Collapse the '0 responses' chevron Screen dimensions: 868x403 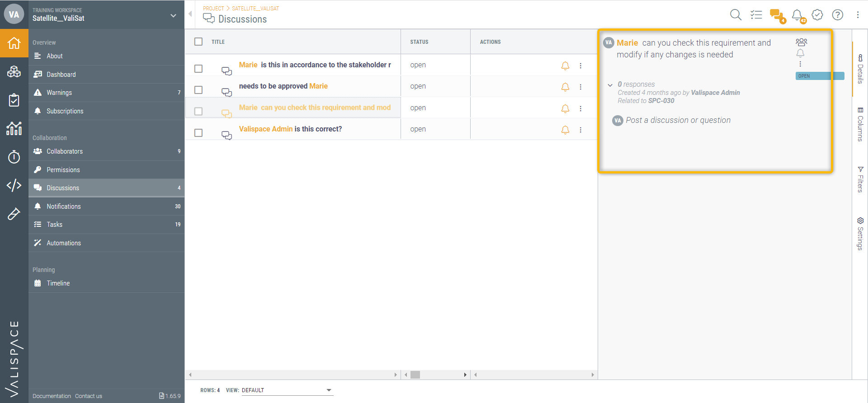pos(610,84)
